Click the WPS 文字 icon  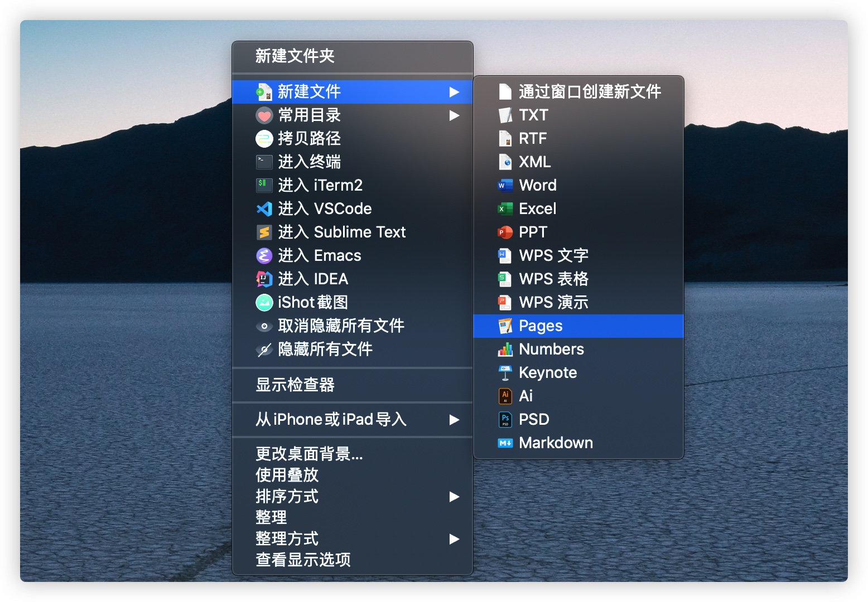[505, 256]
